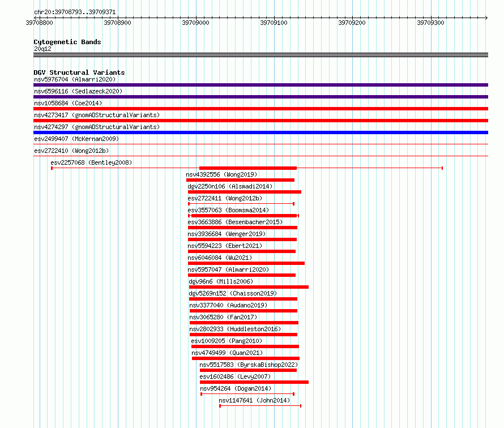Click the red bar under esv1602486

click(254, 382)
